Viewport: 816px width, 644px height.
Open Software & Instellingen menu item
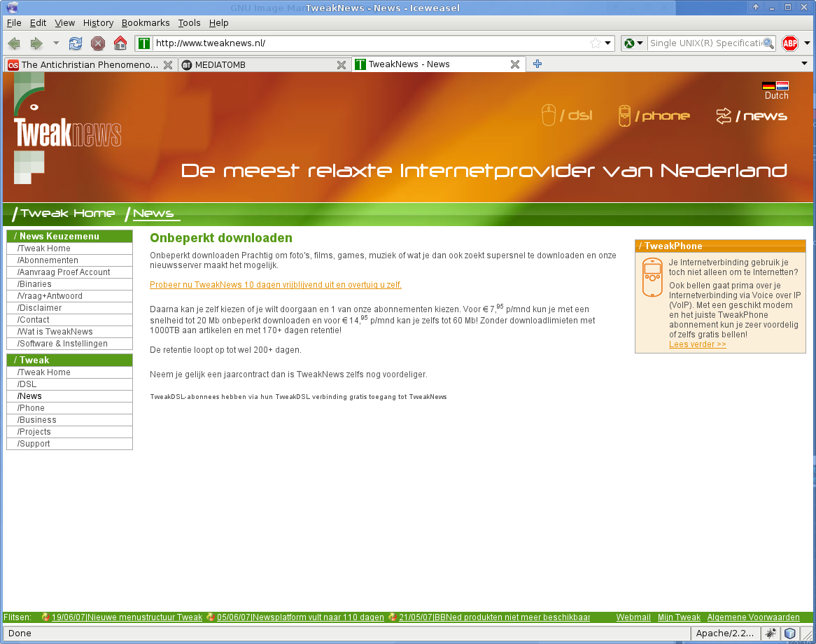click(x=70, y=344)
